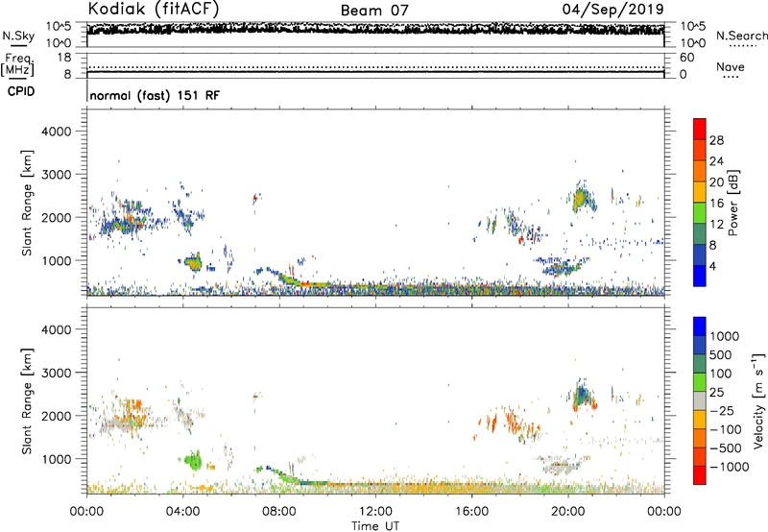Image resolution: width=768 pixels, height=532 pixels.
Task: Click the '1000' range tick in the velocity panel
Action: [x=57, y=459]
